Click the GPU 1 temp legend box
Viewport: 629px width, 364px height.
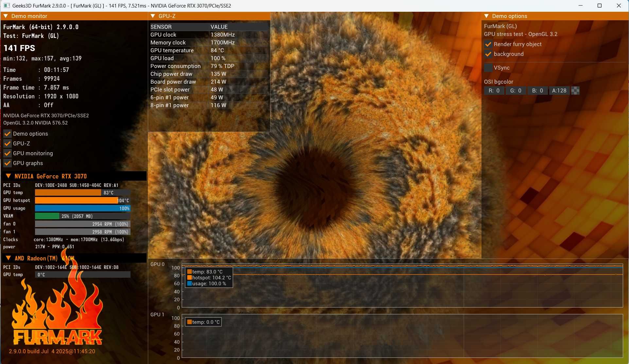pos(203,322)
